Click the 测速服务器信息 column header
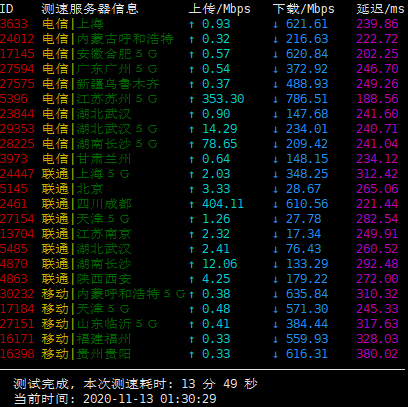 point(90,9)
